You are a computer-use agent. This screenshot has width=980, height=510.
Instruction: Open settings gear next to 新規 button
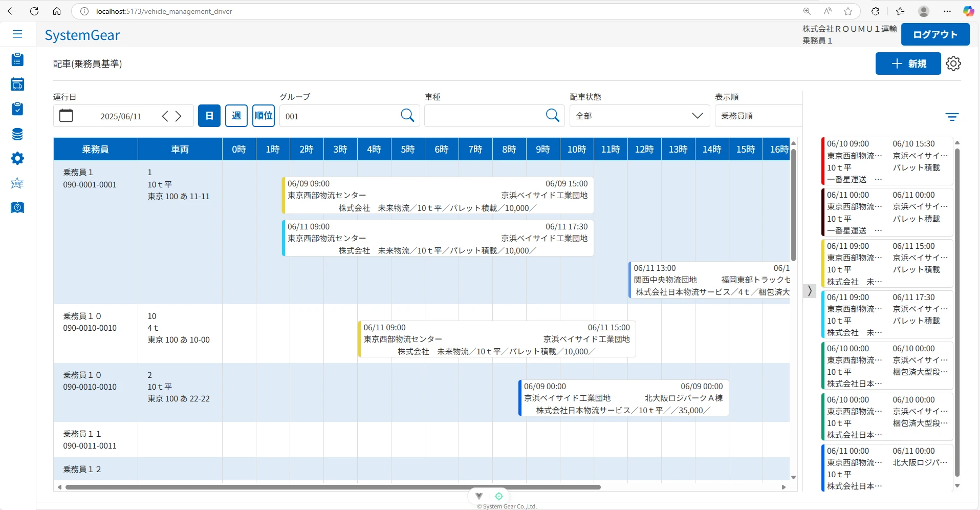[x=953, y=63]
